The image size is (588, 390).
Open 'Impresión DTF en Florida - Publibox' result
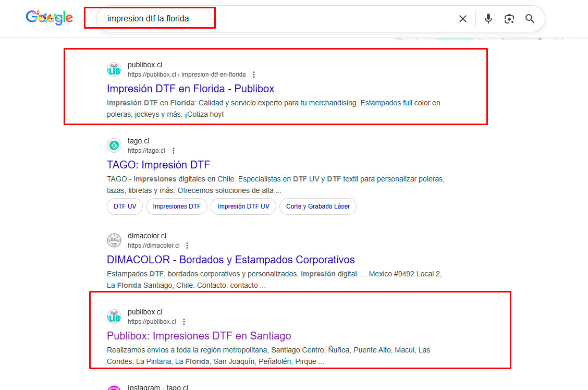190,89
